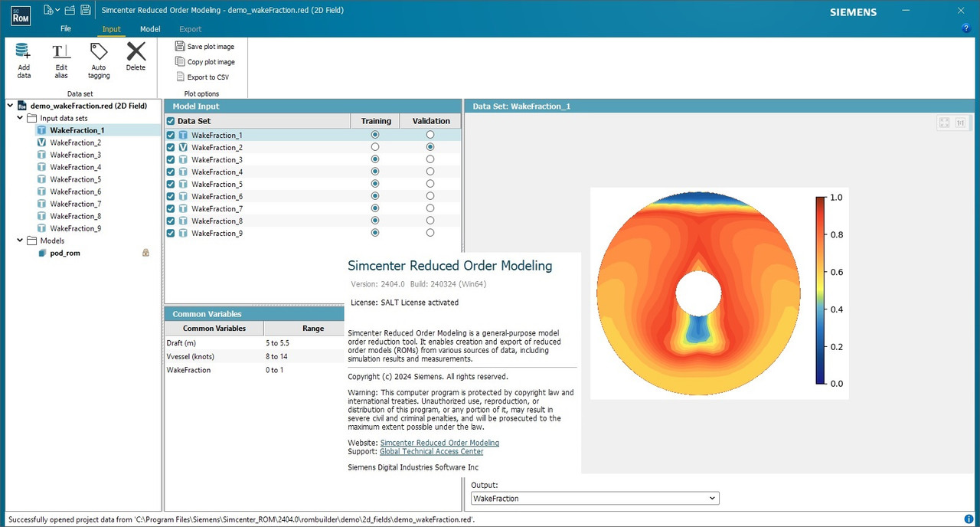This screenshot has height=527, width=980.
Task: Run Auto tagging on data sets
Action: point(99,51)
